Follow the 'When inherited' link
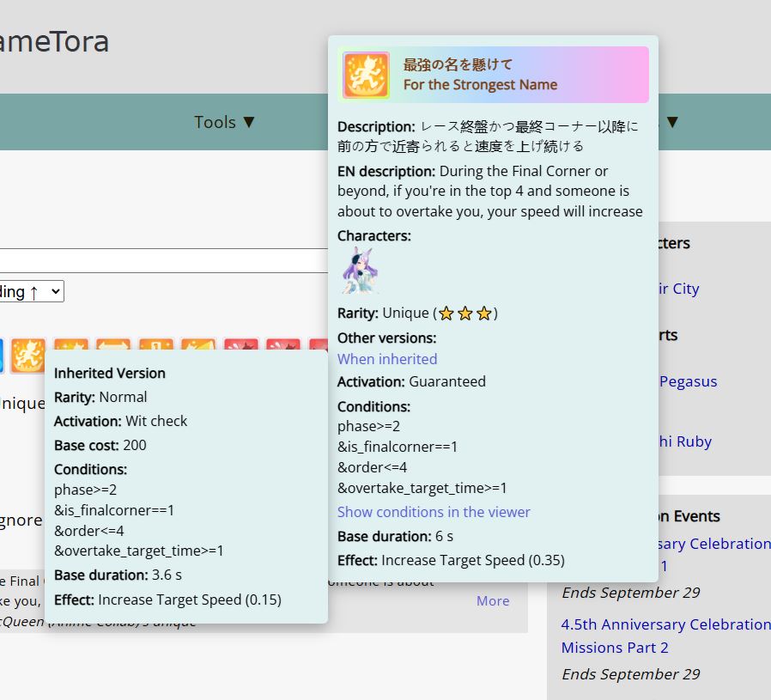771x700 pixels. point(387,359)
